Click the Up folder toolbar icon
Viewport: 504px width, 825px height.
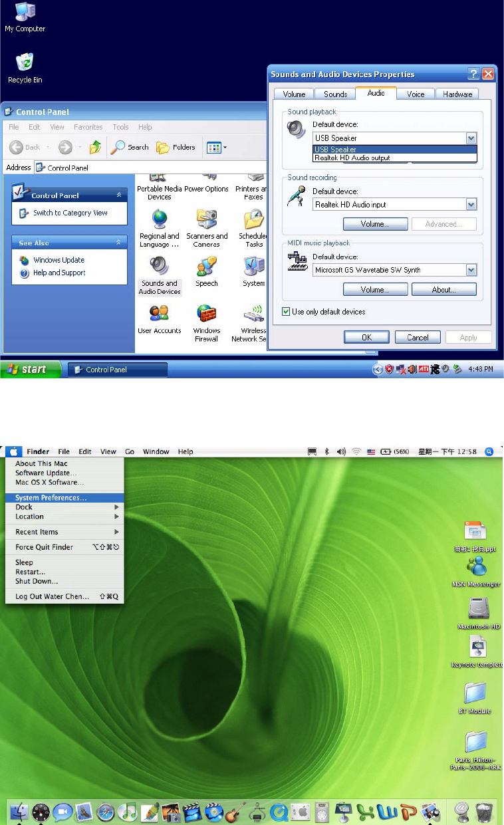coord(96,147)
